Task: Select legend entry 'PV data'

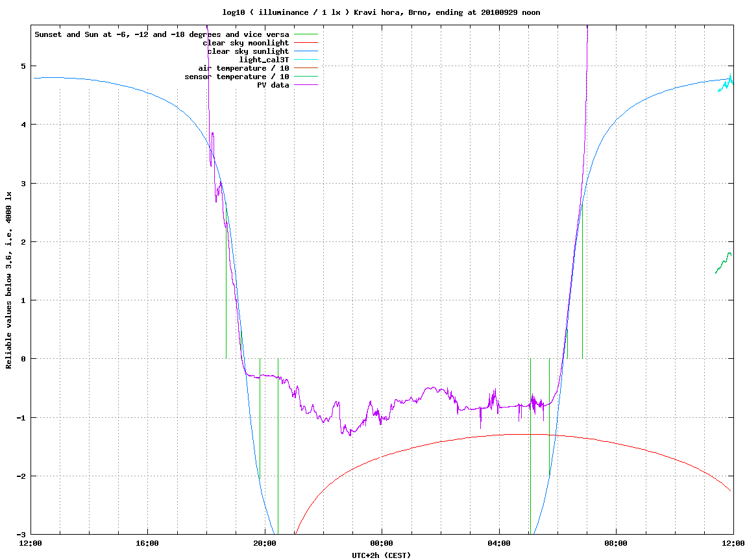Action: pos(273,85)
